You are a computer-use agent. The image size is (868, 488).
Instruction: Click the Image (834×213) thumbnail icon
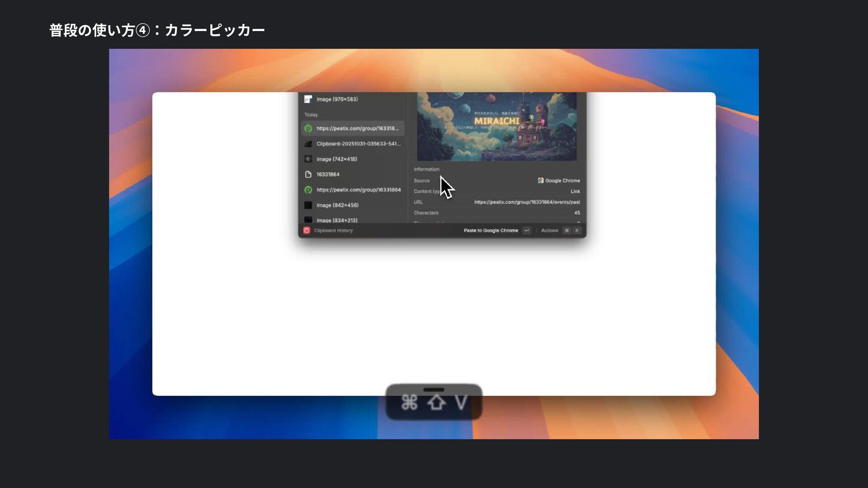(308, 220)
